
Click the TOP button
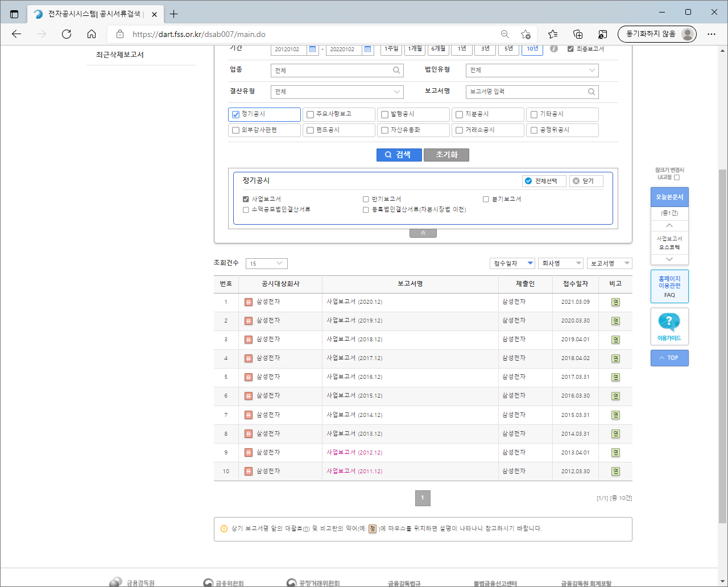pyautogui.click(x=669, y=358)
